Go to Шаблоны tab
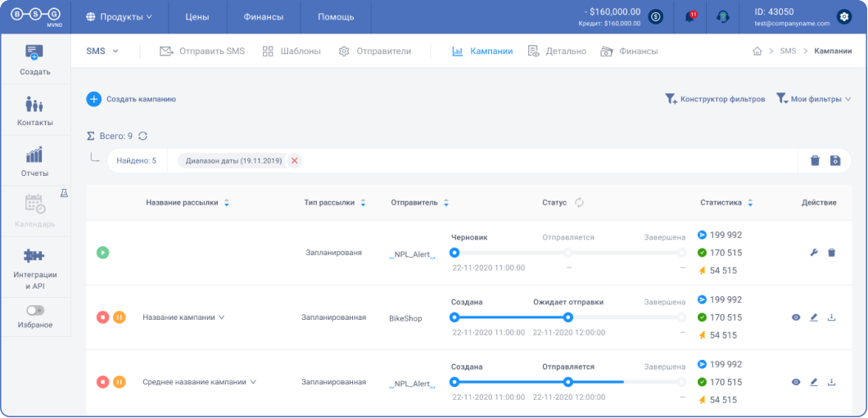The height and width of the screenshot is (418, 868). click(292, 51)
